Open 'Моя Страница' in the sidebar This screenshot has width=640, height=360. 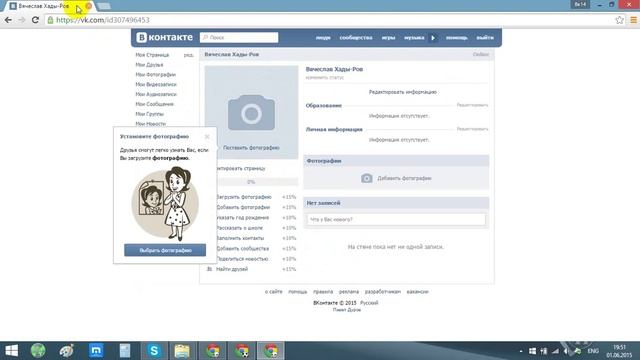click(152, 55)
